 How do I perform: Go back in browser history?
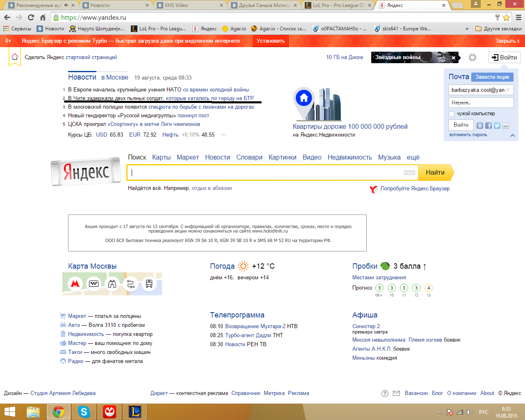pos(7,17)
